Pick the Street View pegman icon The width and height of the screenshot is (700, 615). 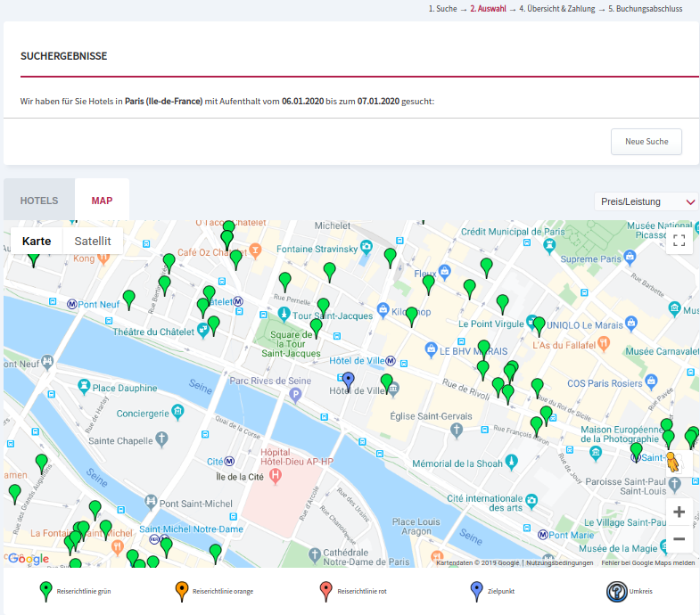(x=672, y=463)
